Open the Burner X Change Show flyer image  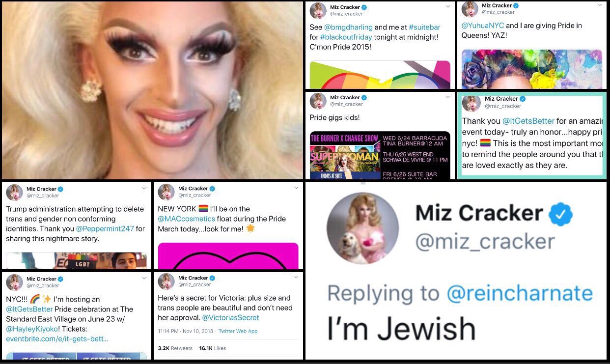(380, 155)
